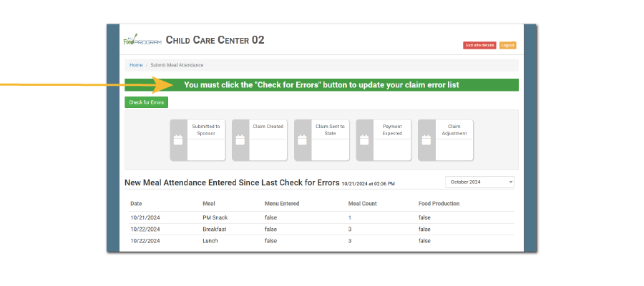Select the Submitted to Sponsor status card
The image size is (644, 286).
click(x=205, y=140)
